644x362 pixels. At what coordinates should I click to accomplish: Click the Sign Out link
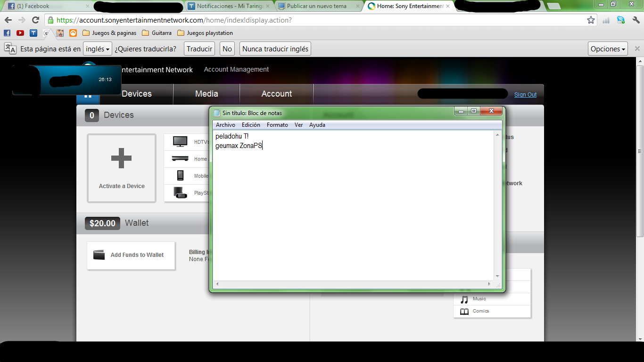[525, 94]
